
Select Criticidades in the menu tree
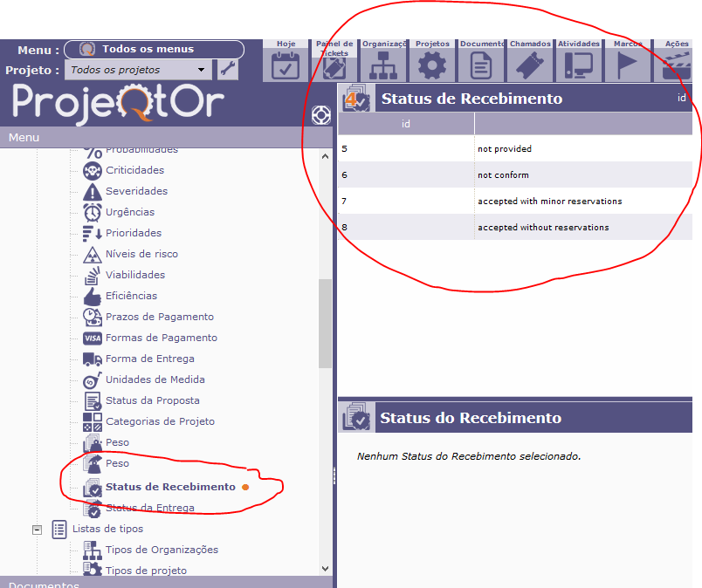point(134,170)
